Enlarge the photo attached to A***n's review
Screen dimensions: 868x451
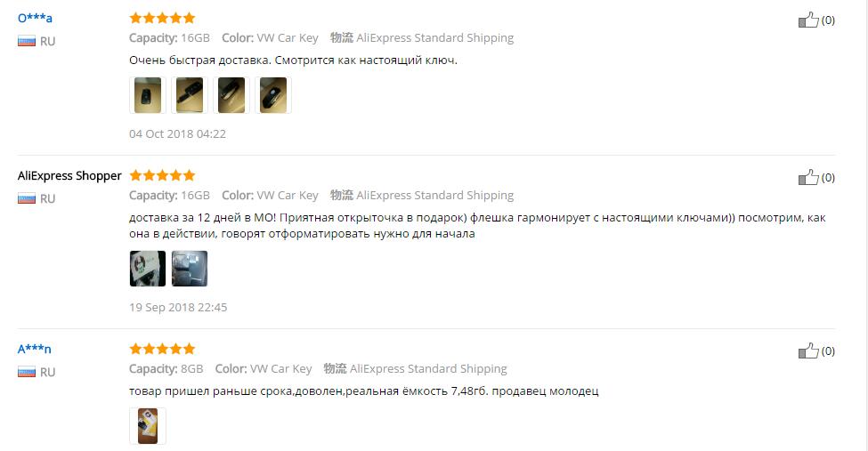click(x=148, y=426)
